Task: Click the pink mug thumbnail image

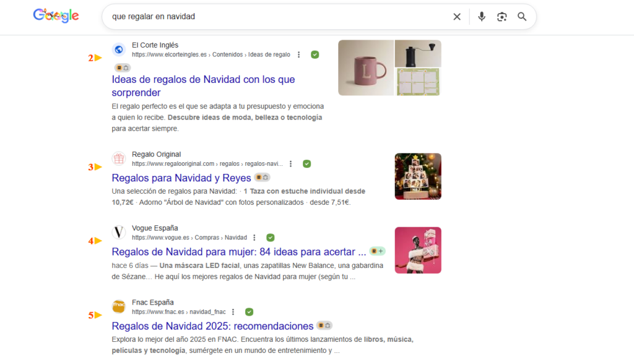Action: [x=366, y=67]
